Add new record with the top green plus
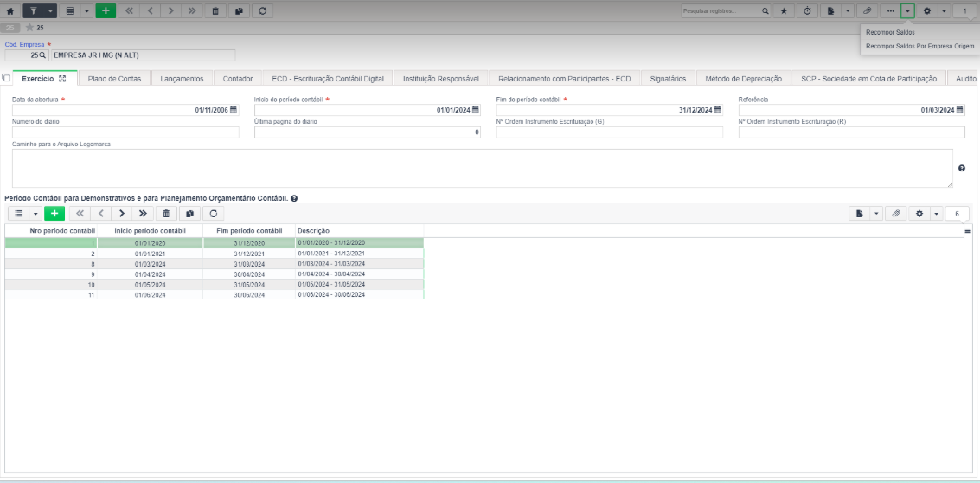The width and height of the screenshot is (980, 483). click(106, 10)
